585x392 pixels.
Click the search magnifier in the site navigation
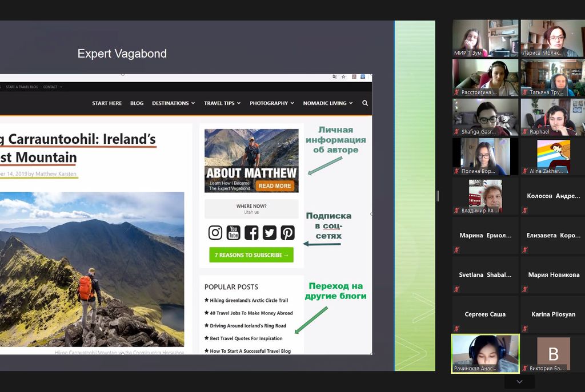pos(365,103)
